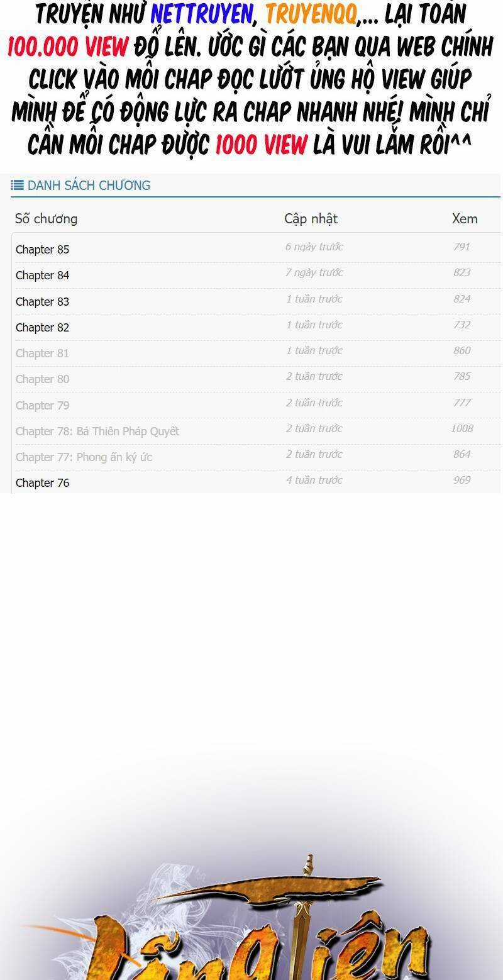Click the Cập nhật column header
Screen dimensions: 503x980
pos(311,219)
